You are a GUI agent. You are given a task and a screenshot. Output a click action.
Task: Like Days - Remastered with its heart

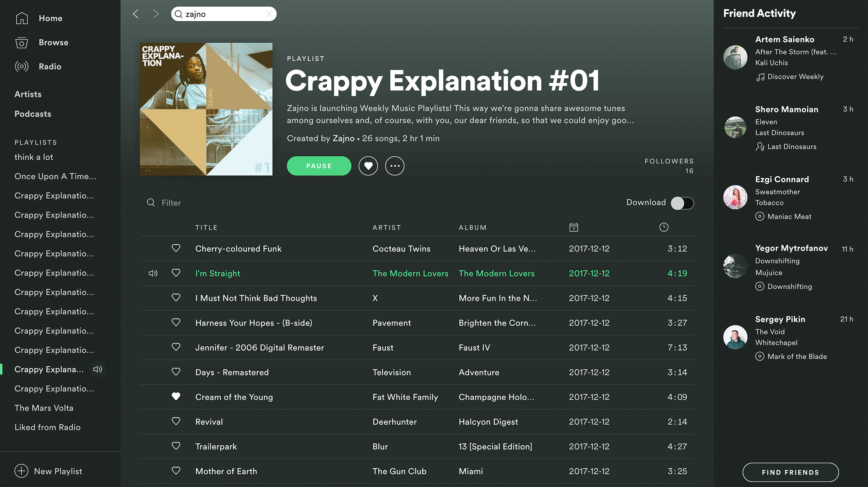click(176, 372)
